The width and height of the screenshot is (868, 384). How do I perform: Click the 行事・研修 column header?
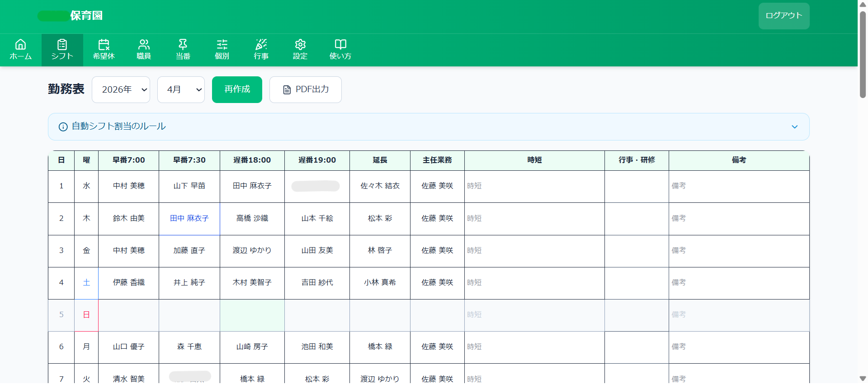click(637, 160)
